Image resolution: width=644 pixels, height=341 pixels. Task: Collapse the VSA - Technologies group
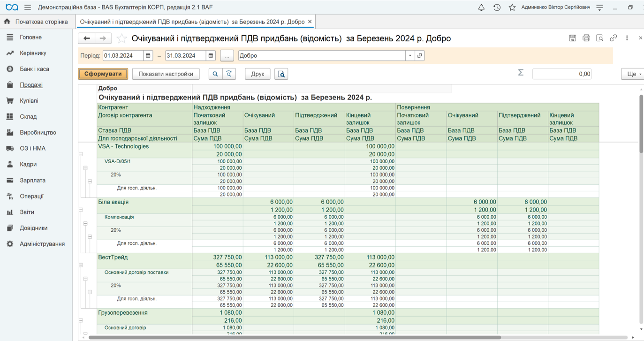point(81,154)
